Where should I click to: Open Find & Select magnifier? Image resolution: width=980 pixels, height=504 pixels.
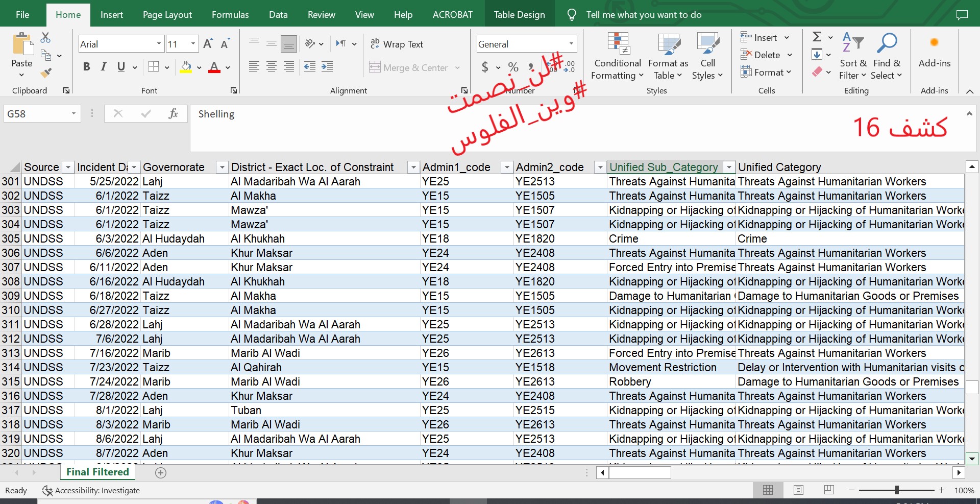click(887, 56)
